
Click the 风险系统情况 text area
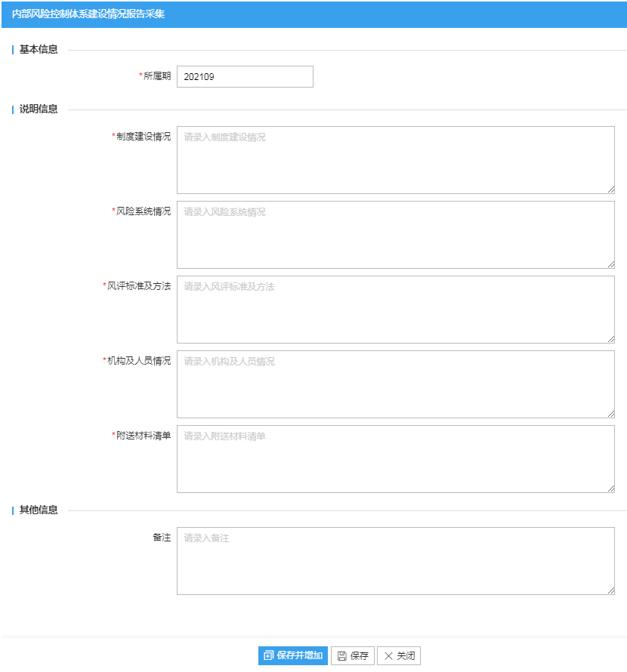(x=395, y=235)
